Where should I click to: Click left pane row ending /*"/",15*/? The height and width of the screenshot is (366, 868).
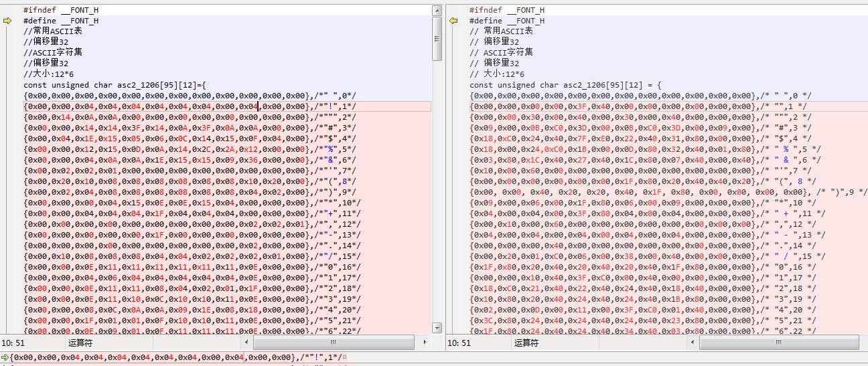(192, 256)
